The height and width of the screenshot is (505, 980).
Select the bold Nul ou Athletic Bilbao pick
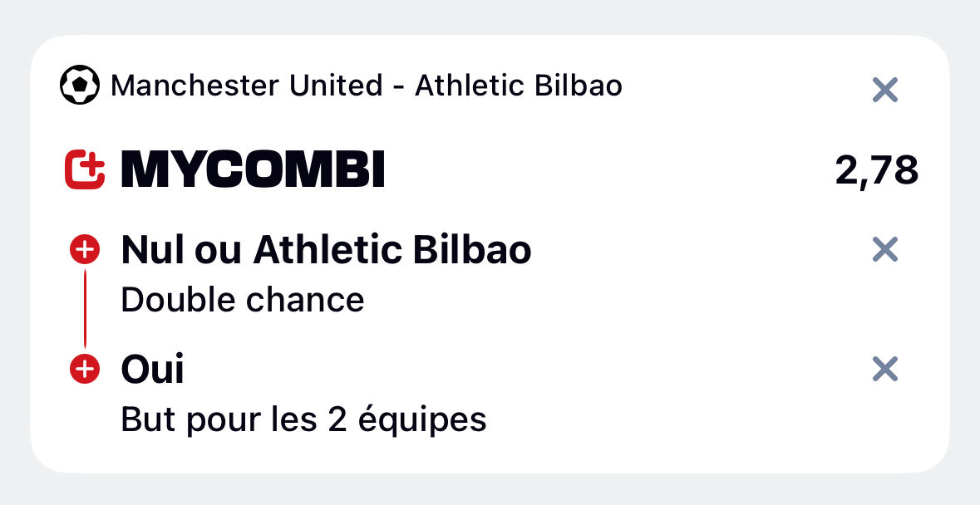[326, 250]
